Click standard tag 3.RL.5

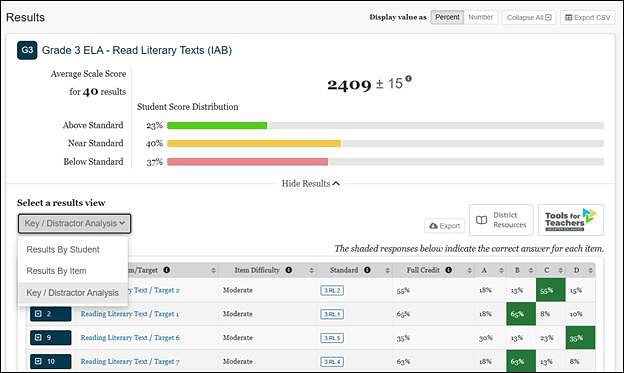point(332,338)
